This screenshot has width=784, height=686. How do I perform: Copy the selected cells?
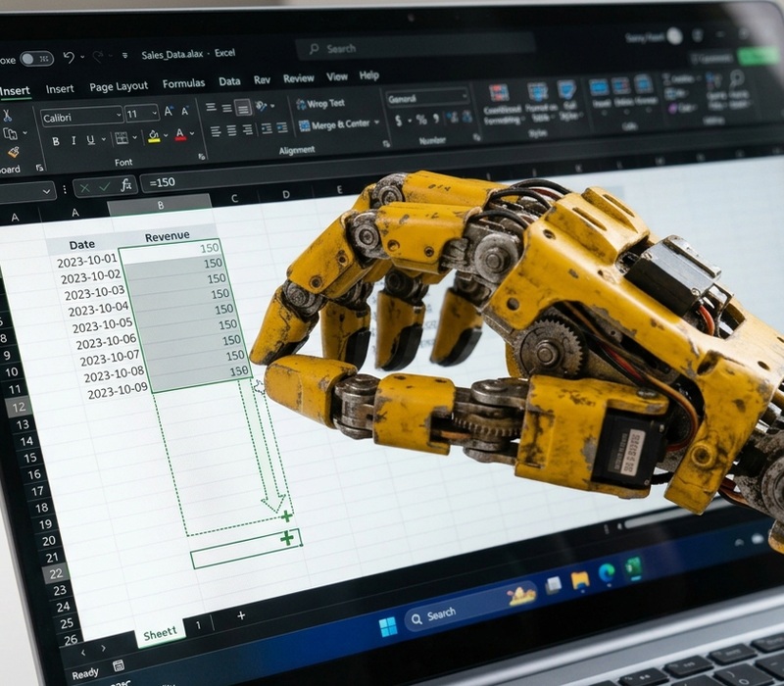click(x=10, y=134)
